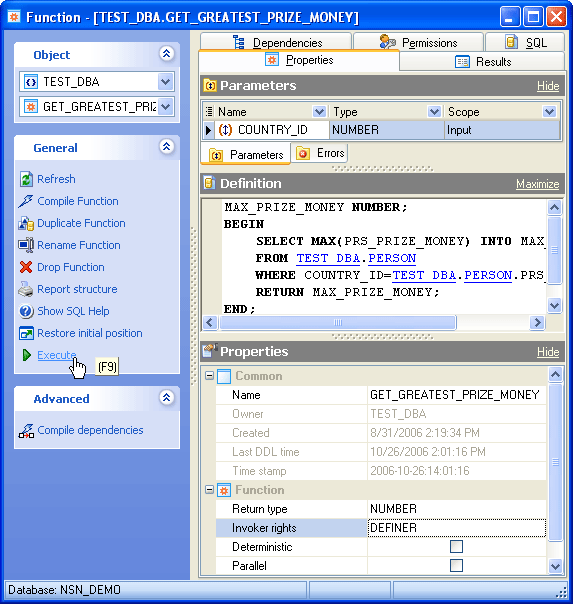
Task: Click the Compile dependencies icon
Action: click(26, 431)
